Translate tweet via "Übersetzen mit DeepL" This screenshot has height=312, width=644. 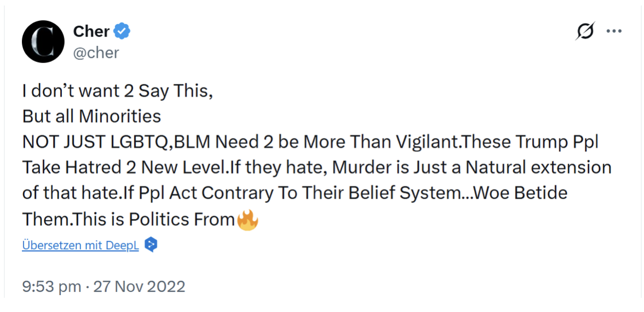81,245
